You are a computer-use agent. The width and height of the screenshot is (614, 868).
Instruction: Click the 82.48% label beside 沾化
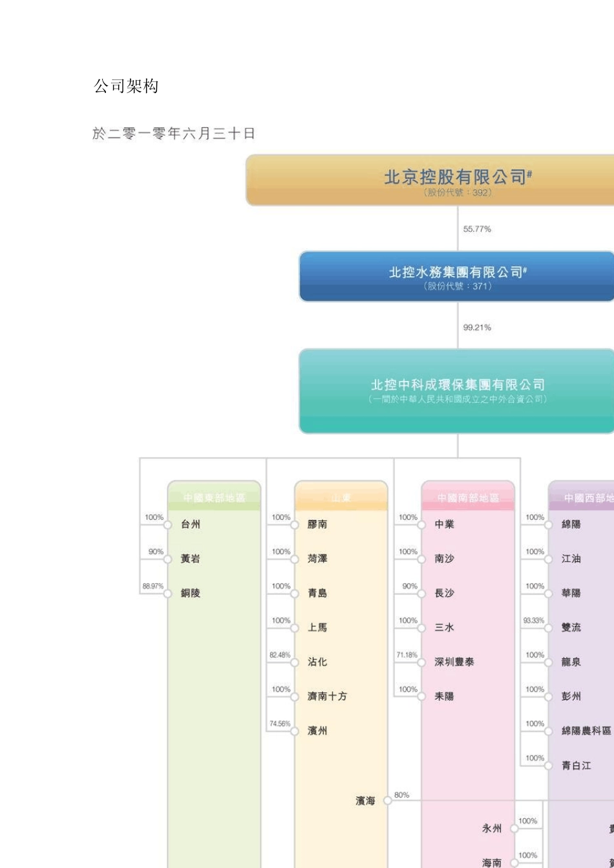point(280,655)
